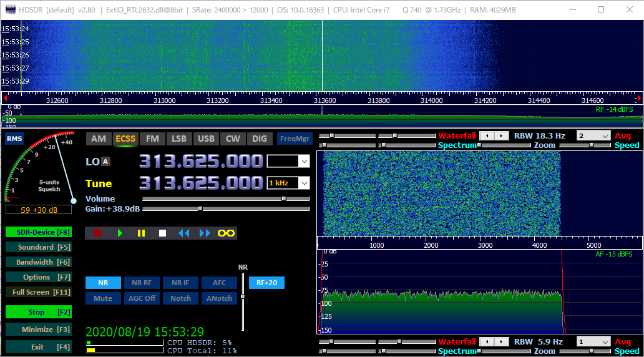Click the Stop [F2] button
The height and width of the screenshot is (357, 644).
tap(39, 312)
